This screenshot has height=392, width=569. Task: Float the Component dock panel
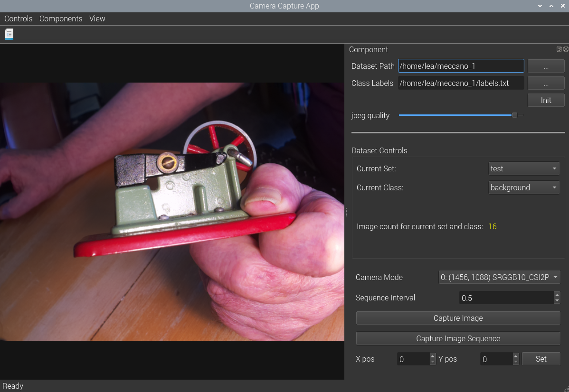[559, 49]
